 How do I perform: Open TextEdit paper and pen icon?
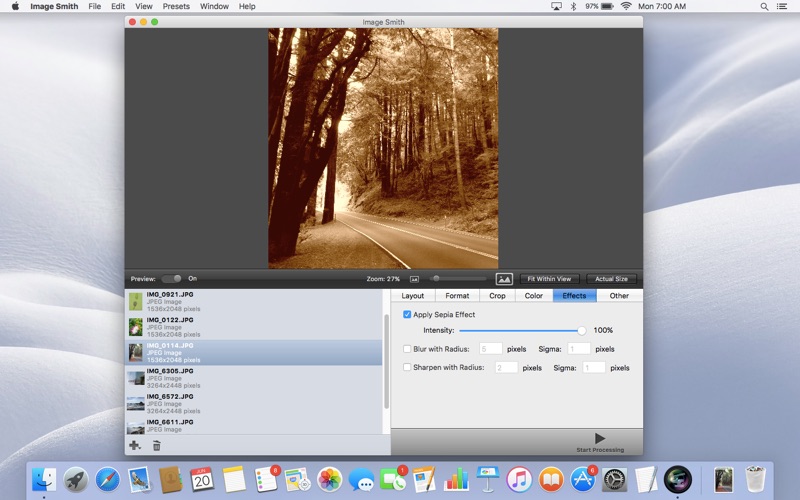[646, 480]
